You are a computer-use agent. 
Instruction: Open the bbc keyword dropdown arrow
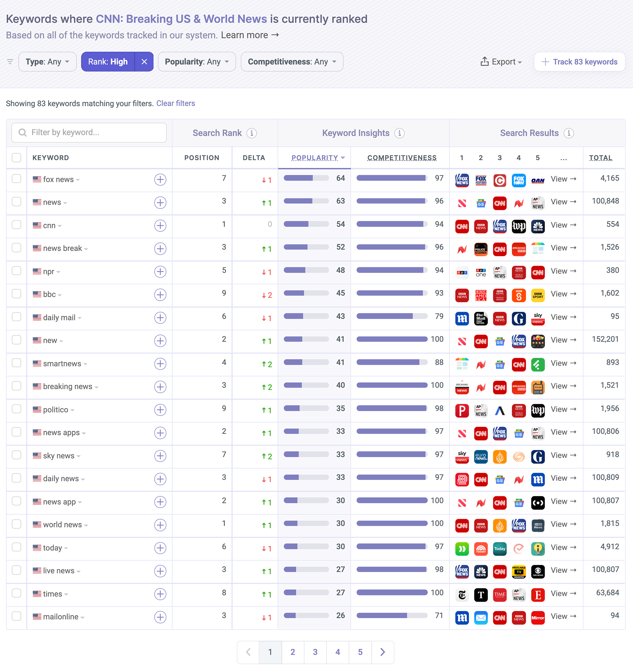60,295
